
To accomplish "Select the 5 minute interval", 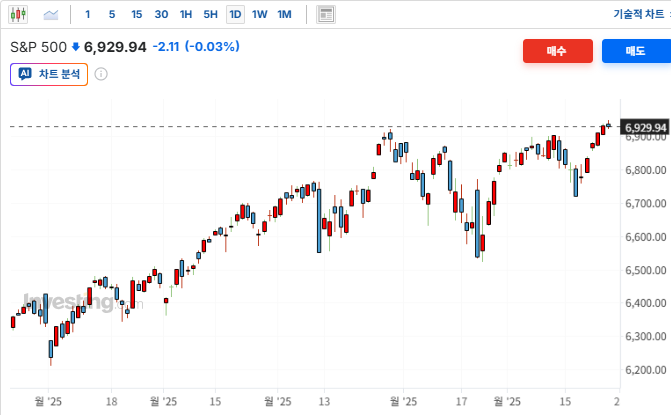I will click(x=112, y=15).
